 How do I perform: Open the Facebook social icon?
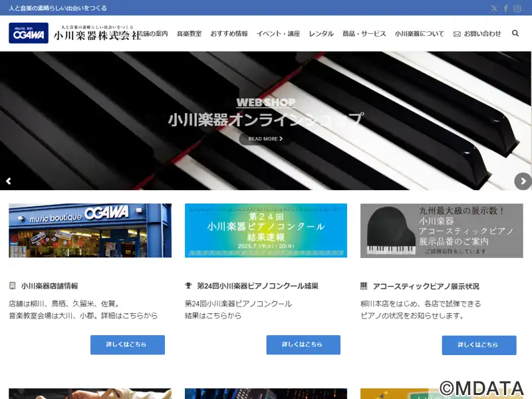point(506,9)
